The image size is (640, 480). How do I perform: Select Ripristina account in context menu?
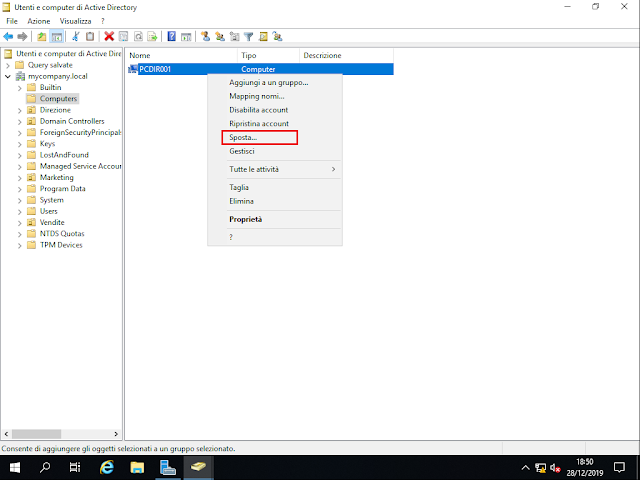tap(275, 124)
